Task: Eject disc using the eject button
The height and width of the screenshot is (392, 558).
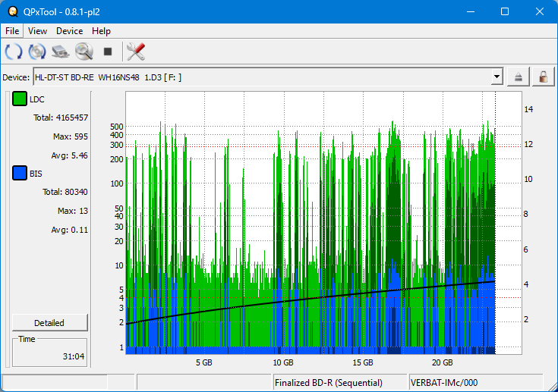Action: [x=518, y=77]
